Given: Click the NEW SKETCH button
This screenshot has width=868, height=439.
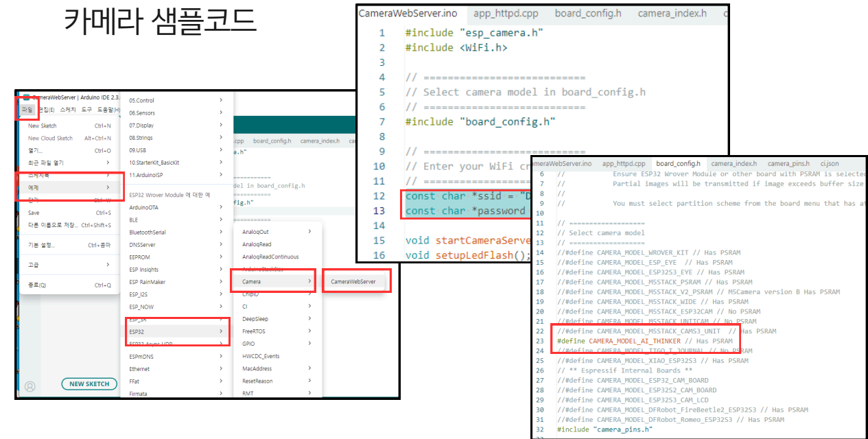Looking at the screenshot, I should coord(89,384).
